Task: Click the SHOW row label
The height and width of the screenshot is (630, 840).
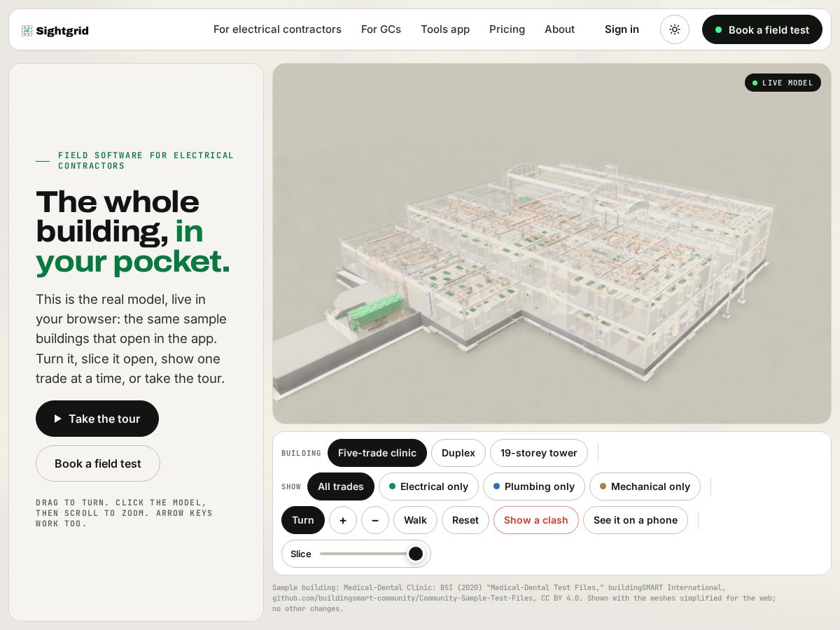Action: pos(291,486)
